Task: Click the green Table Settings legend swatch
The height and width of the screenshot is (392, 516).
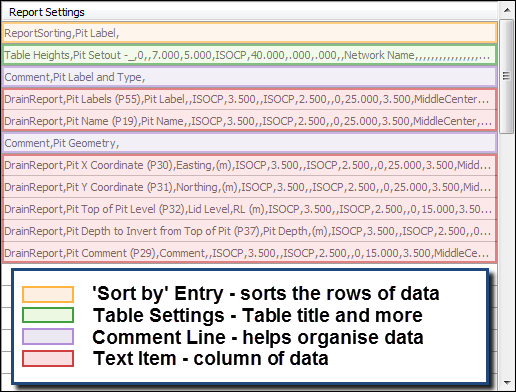Action: [48, 315]
